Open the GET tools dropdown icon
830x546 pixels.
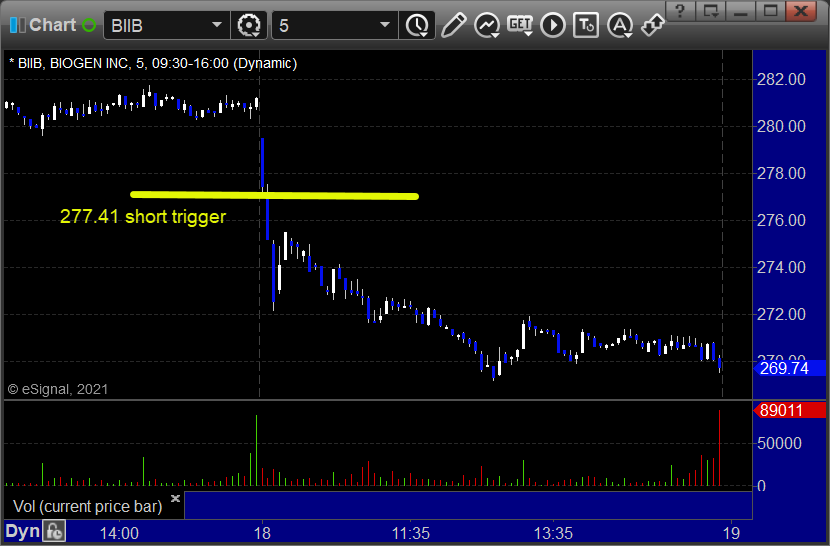click(x=520, y=25)
